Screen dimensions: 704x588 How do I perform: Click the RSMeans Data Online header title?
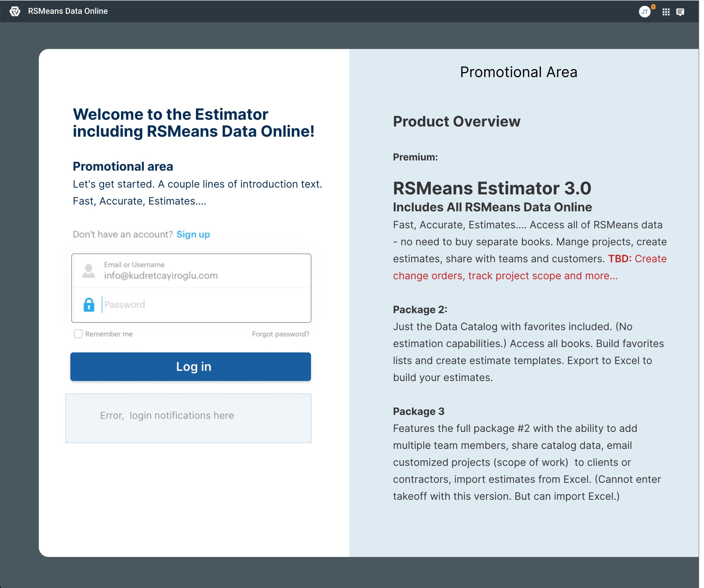point(68,11)
